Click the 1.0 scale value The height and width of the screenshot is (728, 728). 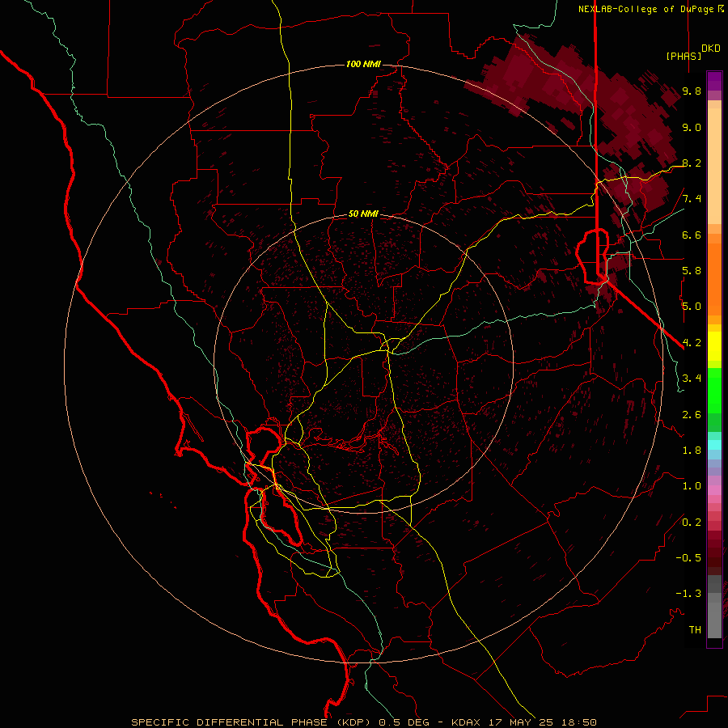point(692,486)
